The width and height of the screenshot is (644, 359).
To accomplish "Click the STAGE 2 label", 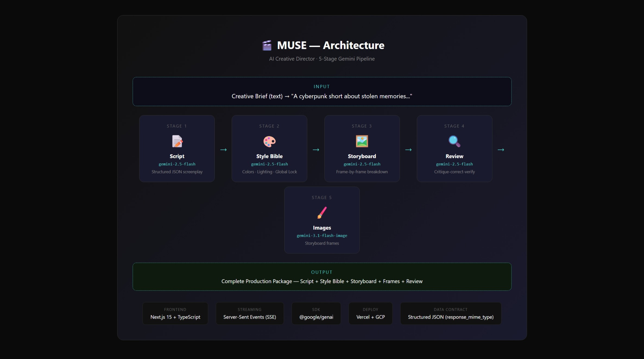I will pyautogui.click(x=269, y=126).
